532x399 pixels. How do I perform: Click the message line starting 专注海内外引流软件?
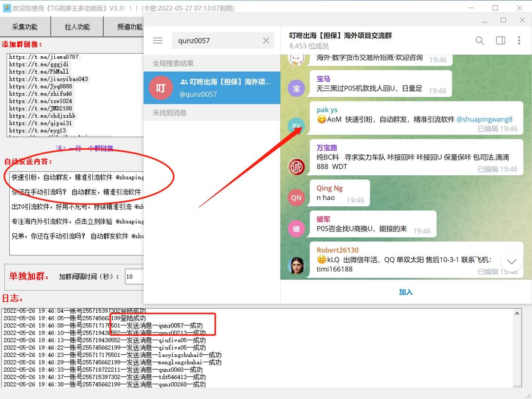(x=77, y=221)
